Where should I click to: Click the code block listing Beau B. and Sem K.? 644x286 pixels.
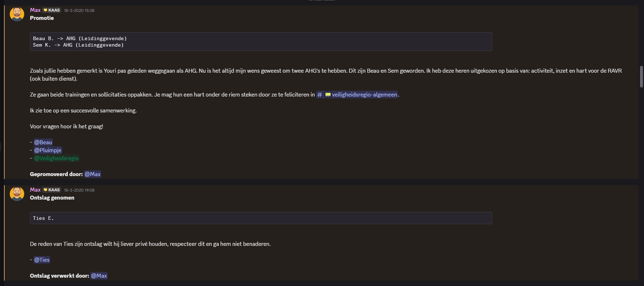point(261,42)
